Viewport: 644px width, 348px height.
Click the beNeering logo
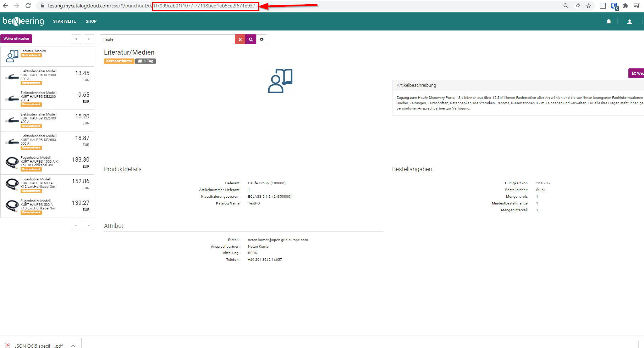coord(23,21)
